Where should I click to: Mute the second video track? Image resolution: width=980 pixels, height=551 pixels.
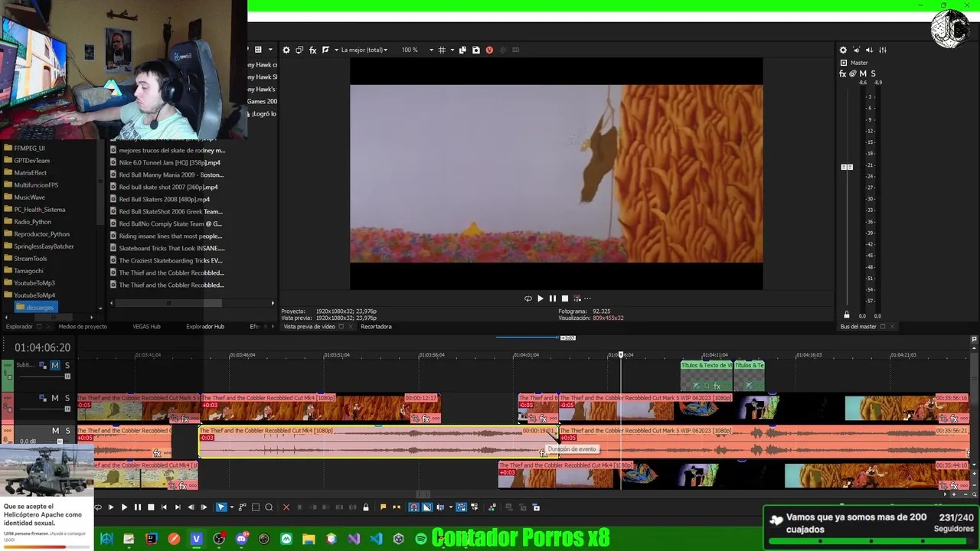coord(54,398)
